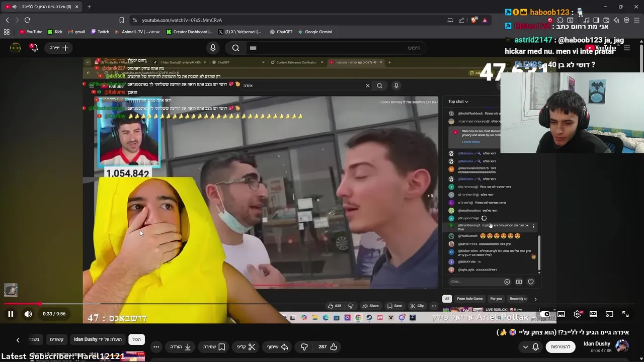Viewport: 644px width, 362px height.
Task: Toggle the autoplay switch in player
Action: click(x=545, y=314)
